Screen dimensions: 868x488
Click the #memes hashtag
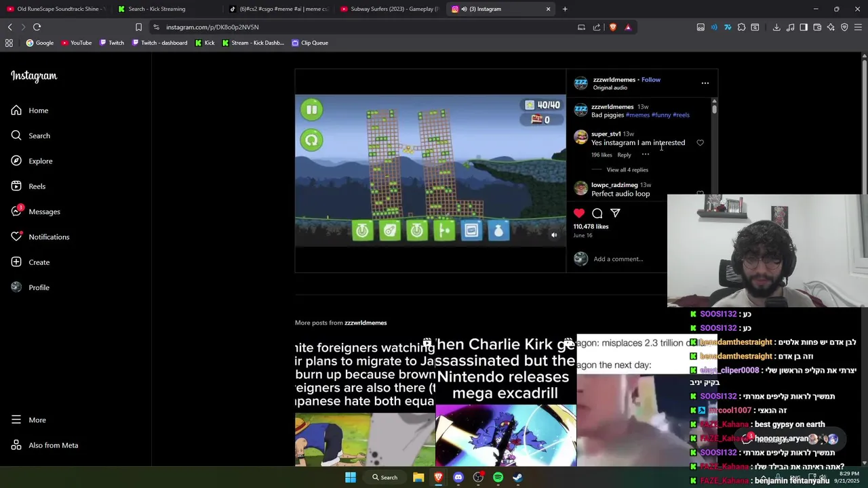click(x=637, y=115)
